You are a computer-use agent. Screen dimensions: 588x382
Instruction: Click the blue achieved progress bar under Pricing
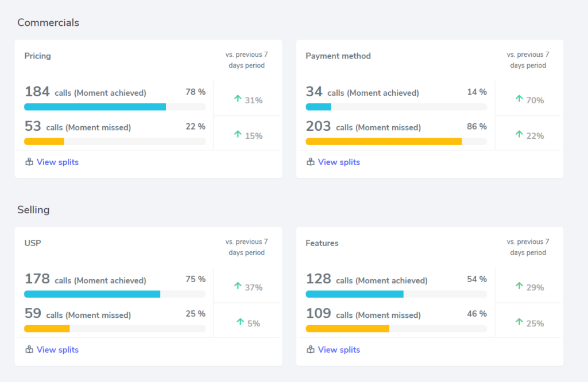click(95, 107)
